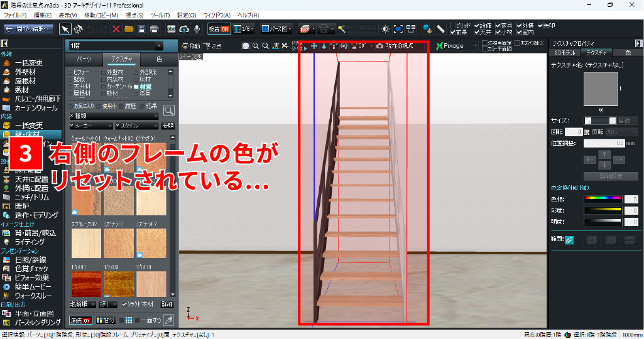Image resolution: width=644 pixels, height=339 pixels.
Task: Switch to the 3Dモデル tab in properties
Action: pyautogui.click(x=565, y=53)
